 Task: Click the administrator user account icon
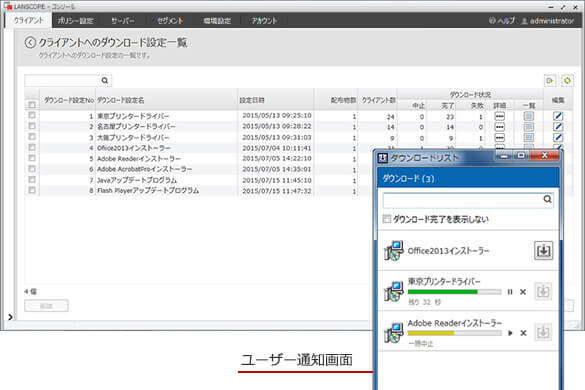click(x=524, y=21)
